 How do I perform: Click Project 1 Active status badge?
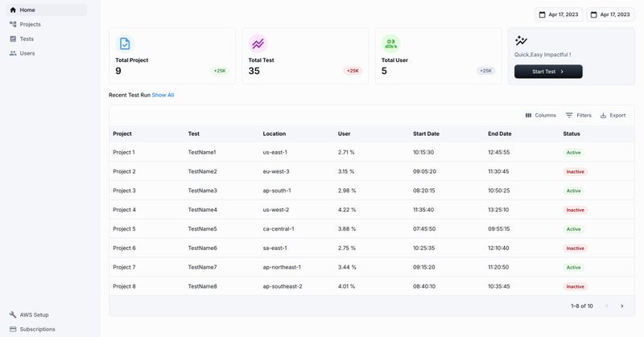[x=574, y=153]
